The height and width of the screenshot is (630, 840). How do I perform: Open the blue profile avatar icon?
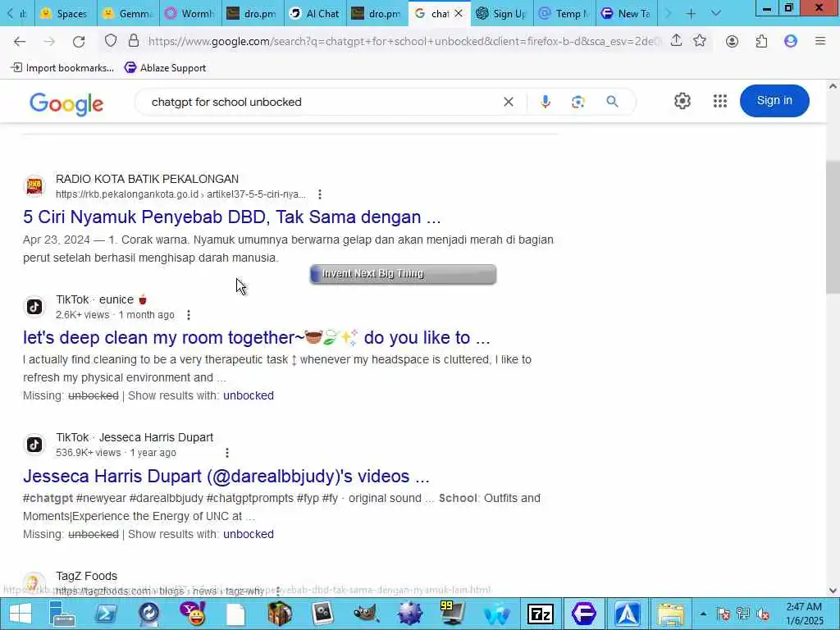coord(791,41)
